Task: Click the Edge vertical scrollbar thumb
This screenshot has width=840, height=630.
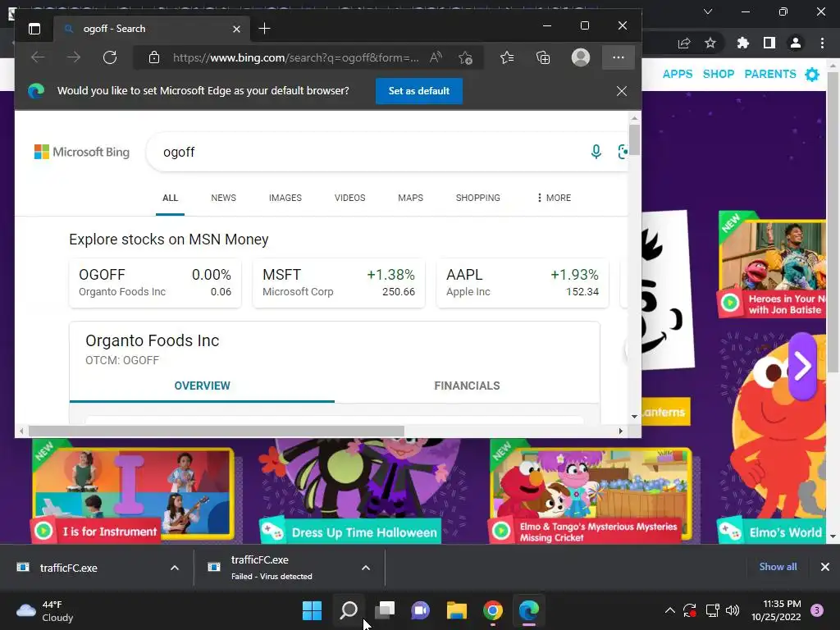Action: point(634,139)
